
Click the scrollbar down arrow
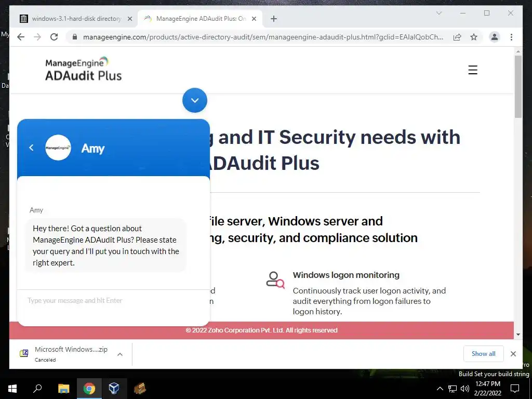pos(518,334)
